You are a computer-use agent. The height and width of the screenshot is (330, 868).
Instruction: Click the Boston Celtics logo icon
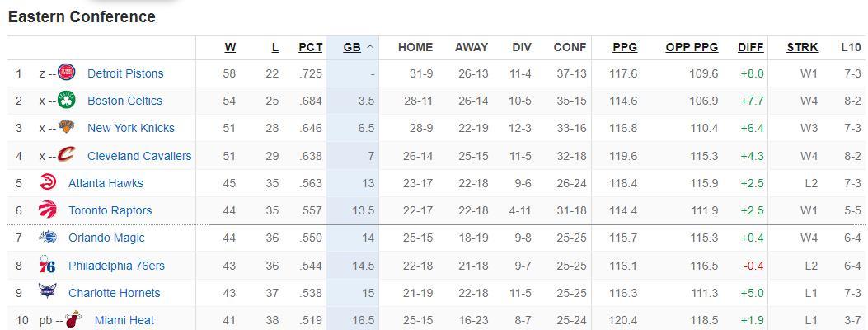(67, 101)
